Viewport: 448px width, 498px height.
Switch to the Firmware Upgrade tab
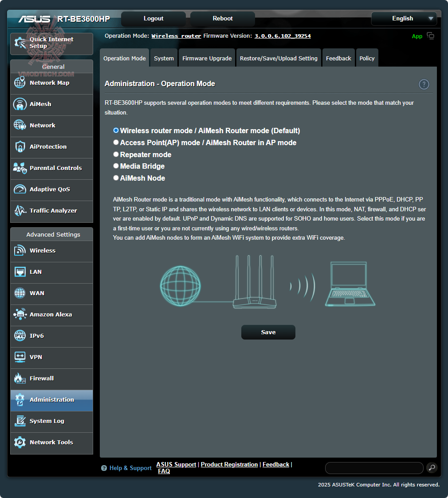click(207, 58)
